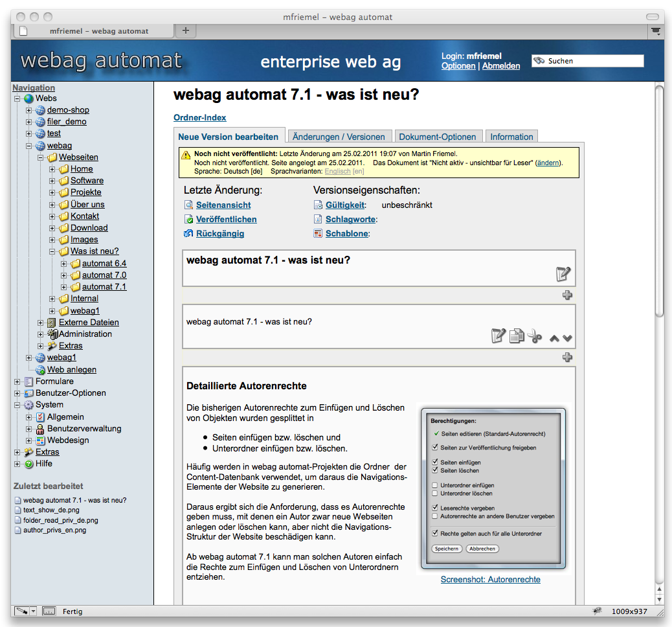Switch to the Änderungen / Versionen tab
672x627 pixels.
tap(339, 137)
